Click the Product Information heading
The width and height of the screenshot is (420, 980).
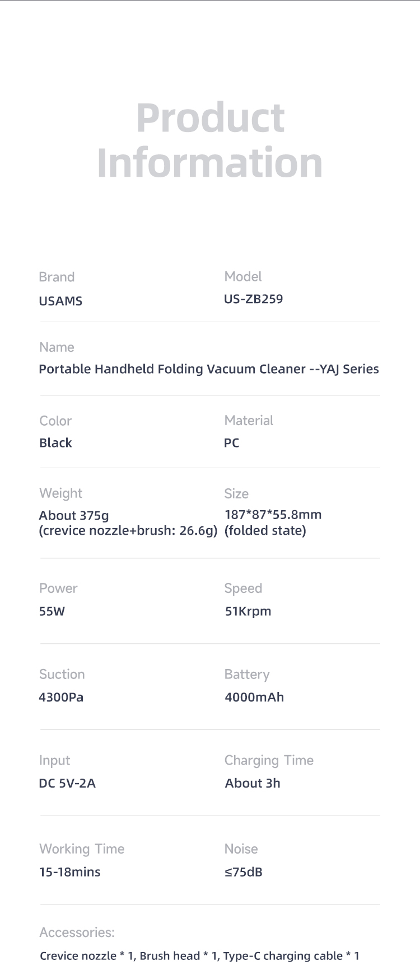click(210, 140)
